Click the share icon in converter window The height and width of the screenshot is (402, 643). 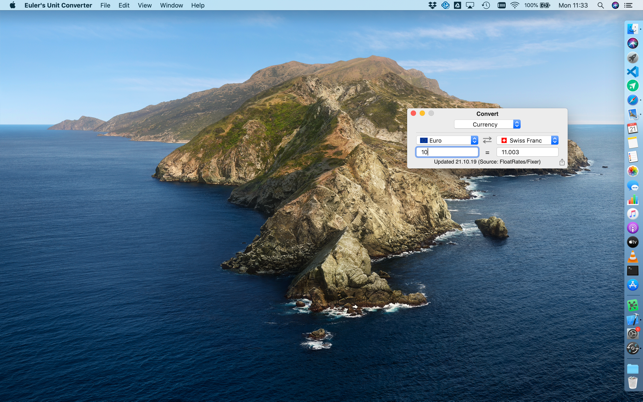click(562, 162)
